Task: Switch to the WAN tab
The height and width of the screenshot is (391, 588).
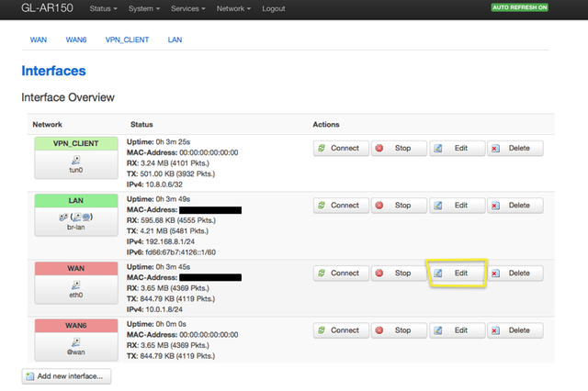Action: pyautogui.click(x=39, y=39)
